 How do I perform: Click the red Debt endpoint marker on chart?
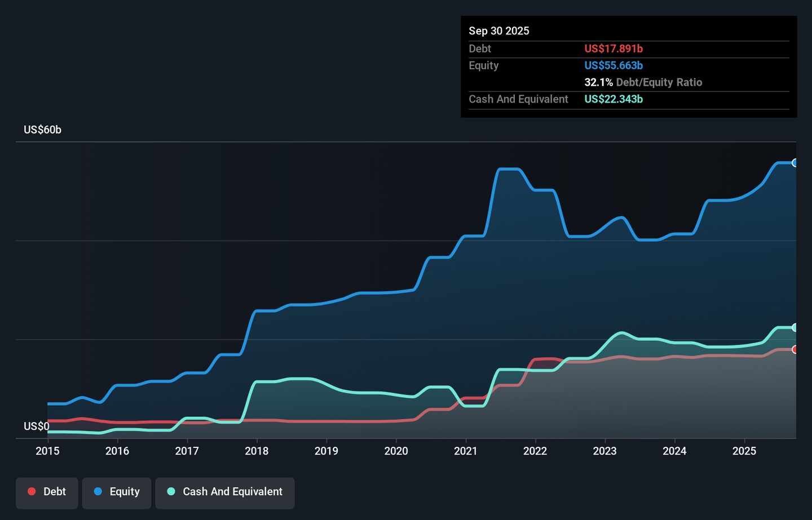coord(795,349)
